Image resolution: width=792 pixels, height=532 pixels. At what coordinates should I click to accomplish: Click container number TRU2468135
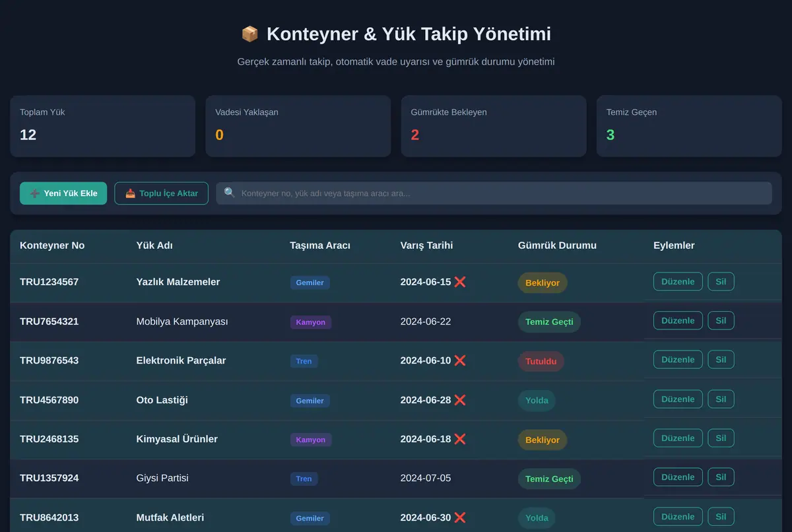point(49,439)
